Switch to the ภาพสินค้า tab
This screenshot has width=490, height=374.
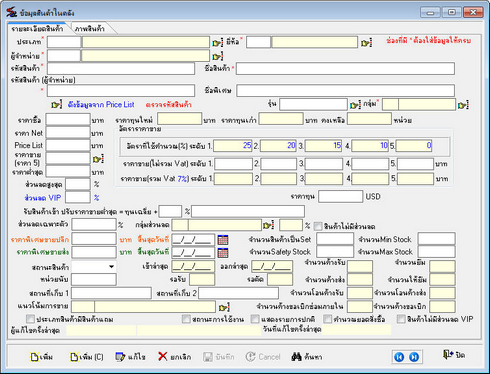(90, 29)
